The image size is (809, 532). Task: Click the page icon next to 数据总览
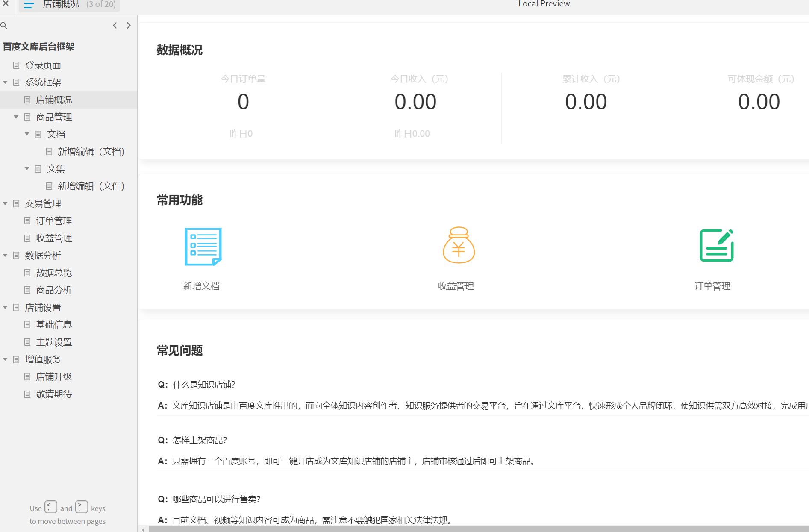[27, 273]
